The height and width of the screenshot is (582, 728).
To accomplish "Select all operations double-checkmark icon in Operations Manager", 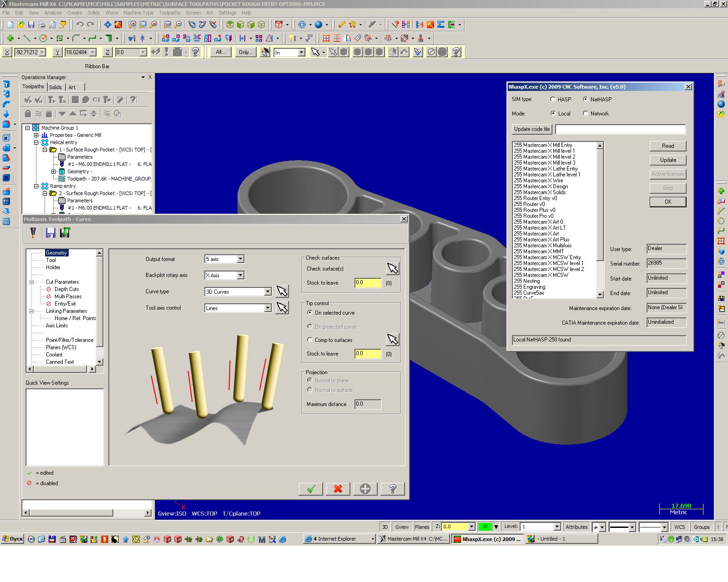I will tap(28, 100).
